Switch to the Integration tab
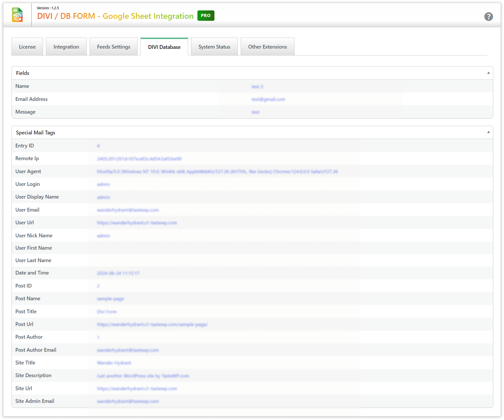This screenshot has height=420, width=504. click(x=66, y=47)
